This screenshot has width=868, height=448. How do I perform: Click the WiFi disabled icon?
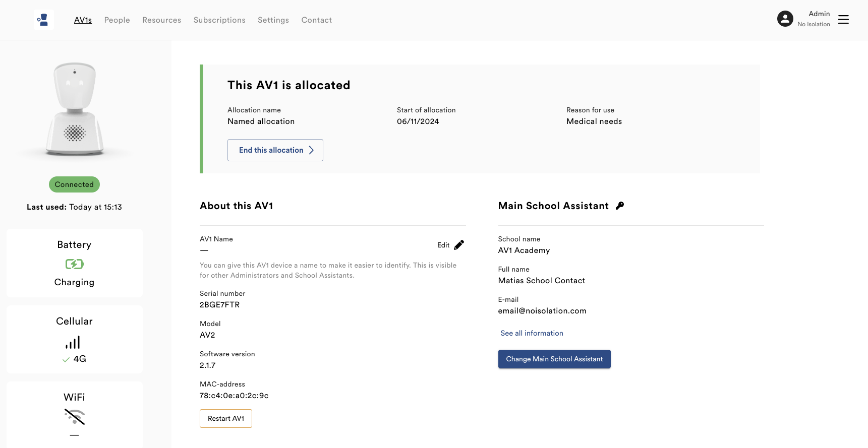point(75,417)
